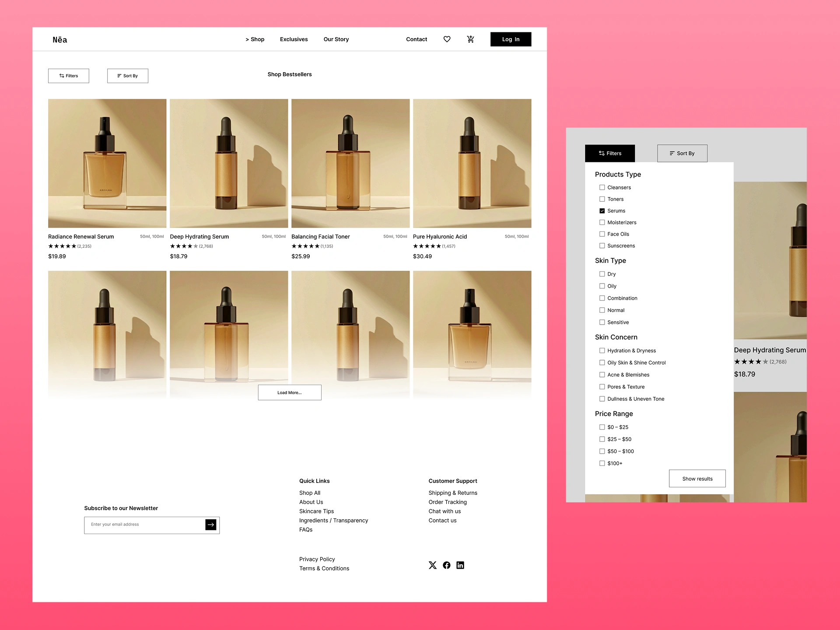Click the Load More button
The height and width of the screenshot is (630, 840).
(290, 392)
